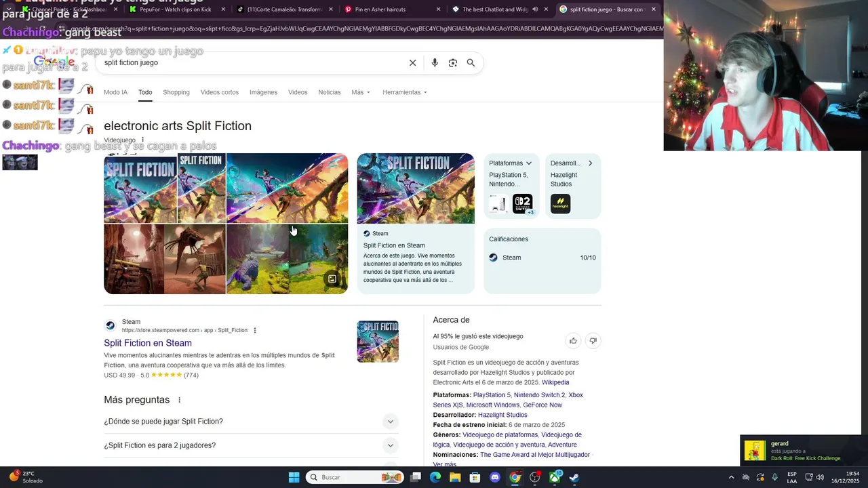This screenshot has height=488, width=868.
Task: Open the three-dot menu beside Más preguntas
Action: (179, 400)
